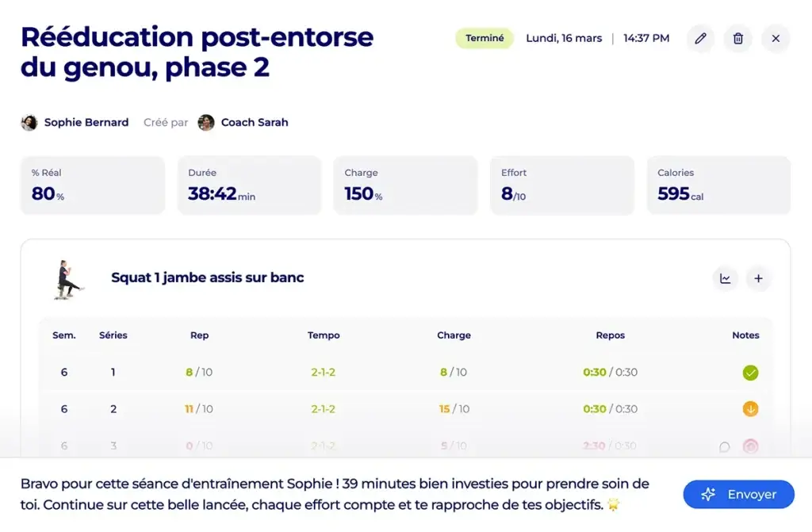Click the Sem. column header
The height and width of the screenshot is (532, 812).
coord(64,335)
